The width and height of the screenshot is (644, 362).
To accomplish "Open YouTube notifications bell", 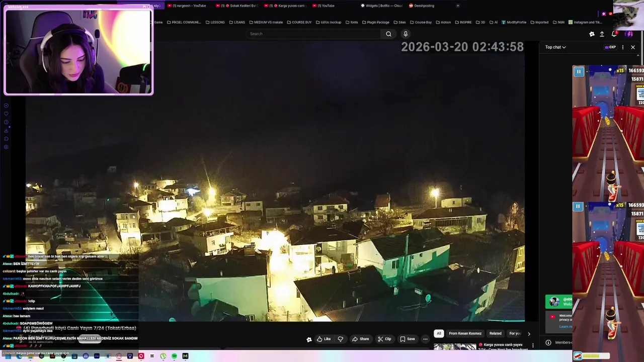I will coord(614,34).
